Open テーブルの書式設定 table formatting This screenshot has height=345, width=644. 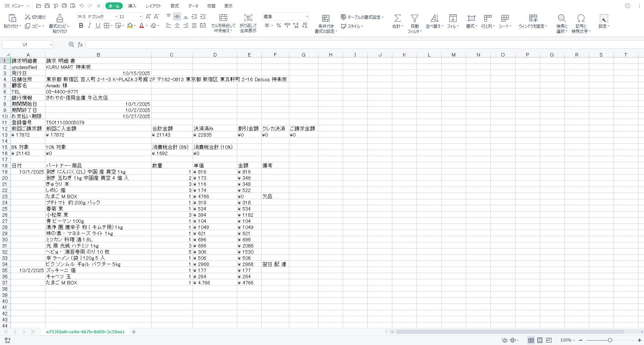click(x=362, y=17)
